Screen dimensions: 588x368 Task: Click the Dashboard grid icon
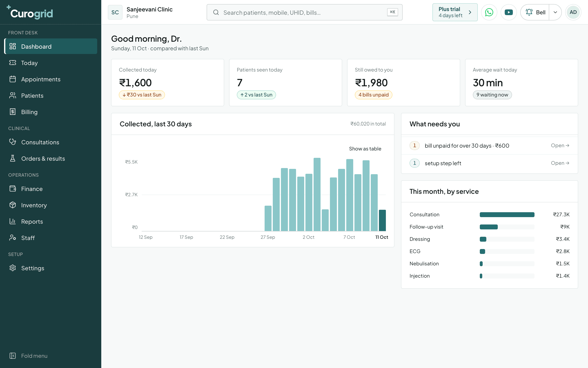(x=13, y=46)
